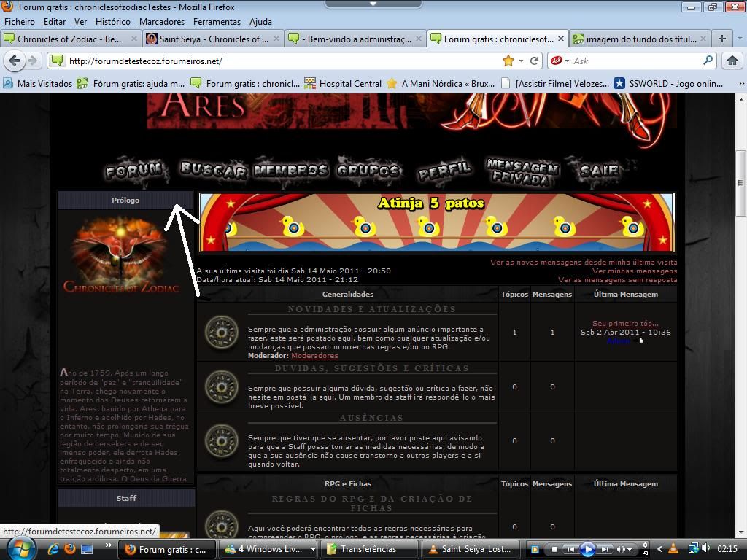This screenshot has width=747, height=560.
Task: Launch Firefox from Quick Launch
Action: [70, 549]
